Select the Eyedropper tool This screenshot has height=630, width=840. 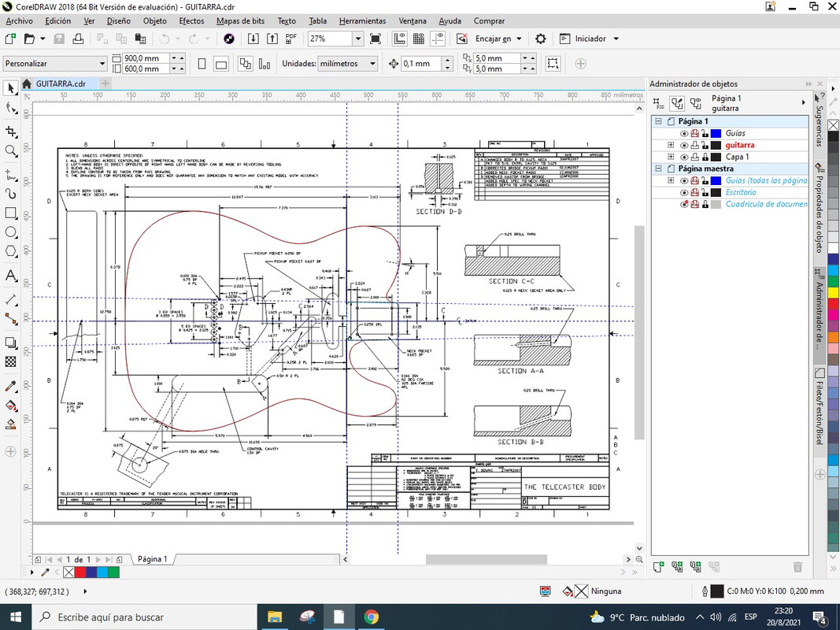[x=11, y=387]
